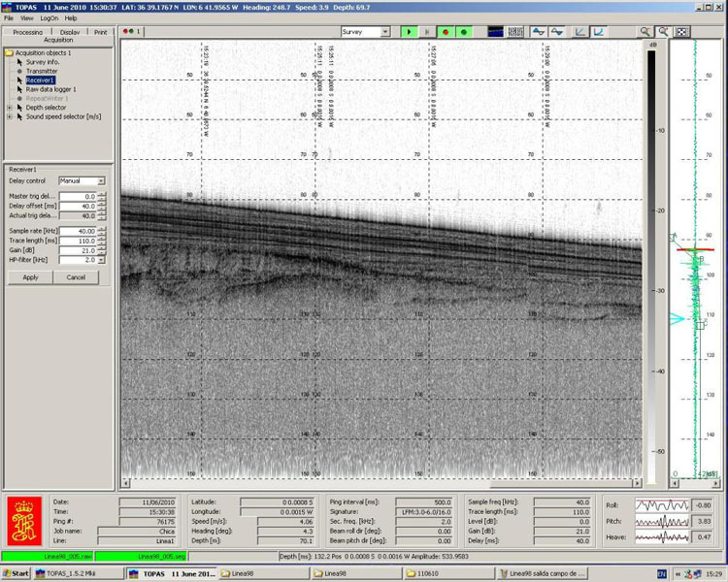Screen dimensions: 728x582
Task: Click the red record button
Action: coord(446,32)
